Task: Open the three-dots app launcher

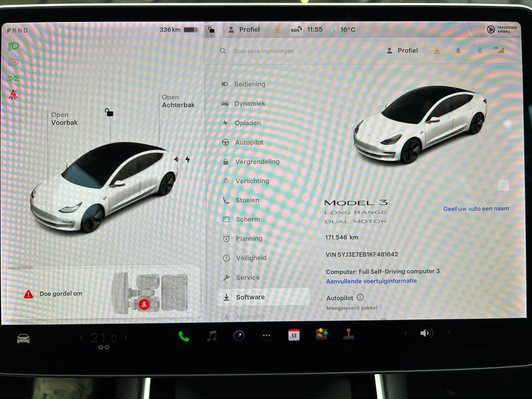Action: coord(267,336)
